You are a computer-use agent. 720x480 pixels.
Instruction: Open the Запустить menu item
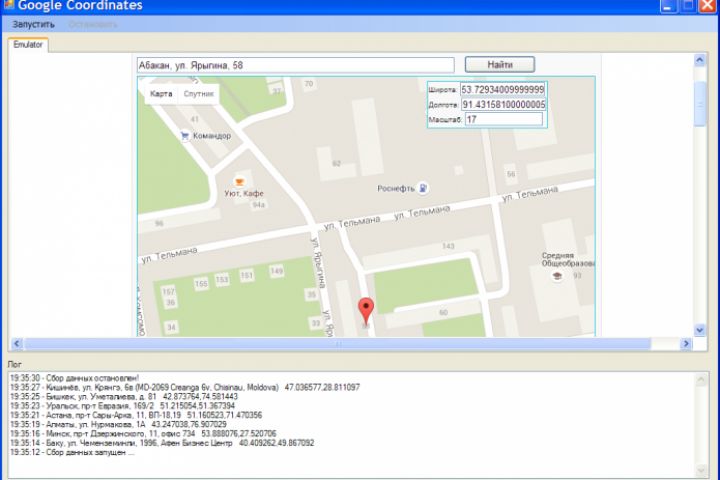click(x=34, y=24)
